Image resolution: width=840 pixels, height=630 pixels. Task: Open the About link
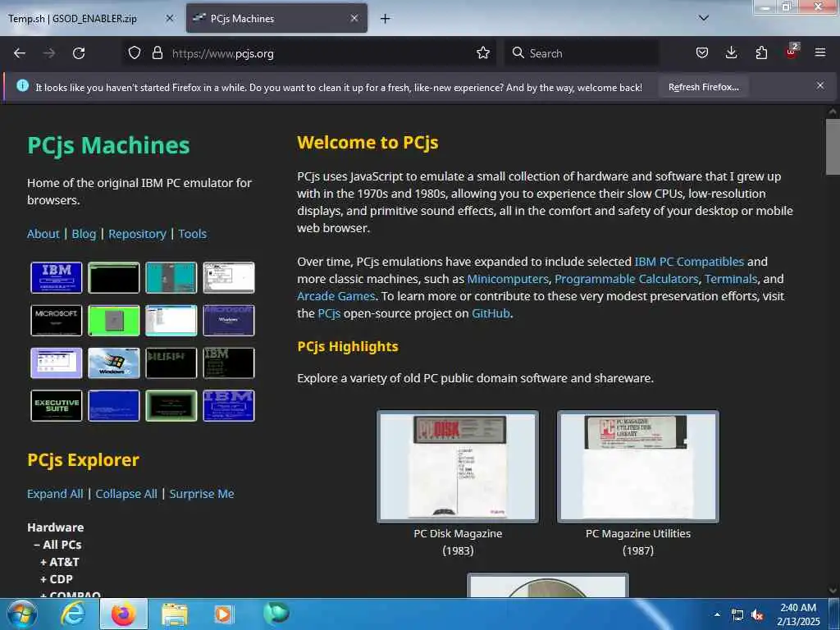click(43, 234)
